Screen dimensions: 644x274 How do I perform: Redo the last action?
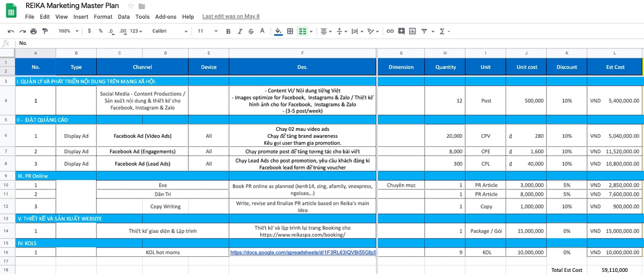tap(23, 31)
